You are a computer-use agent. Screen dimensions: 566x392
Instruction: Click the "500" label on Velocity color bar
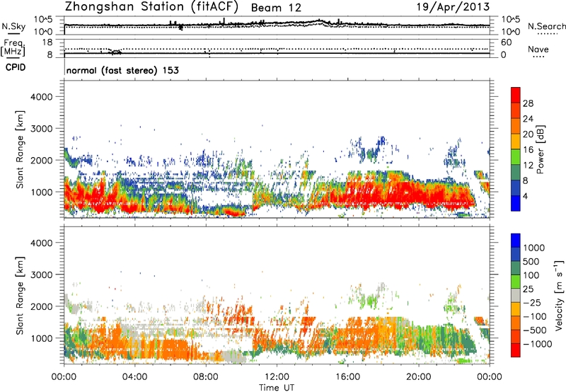point(531,261)
